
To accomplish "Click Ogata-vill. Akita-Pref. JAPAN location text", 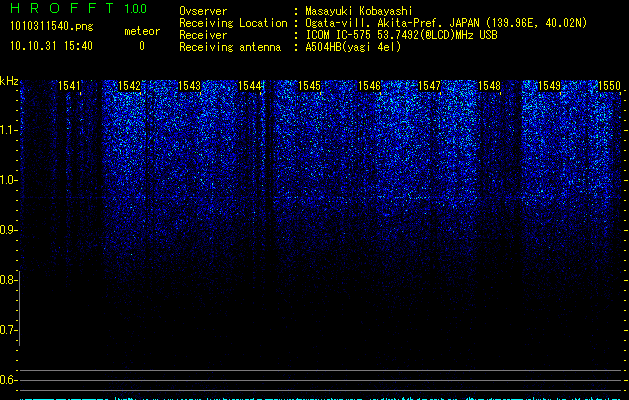I will pyautogui.click(x=446, y=23).
